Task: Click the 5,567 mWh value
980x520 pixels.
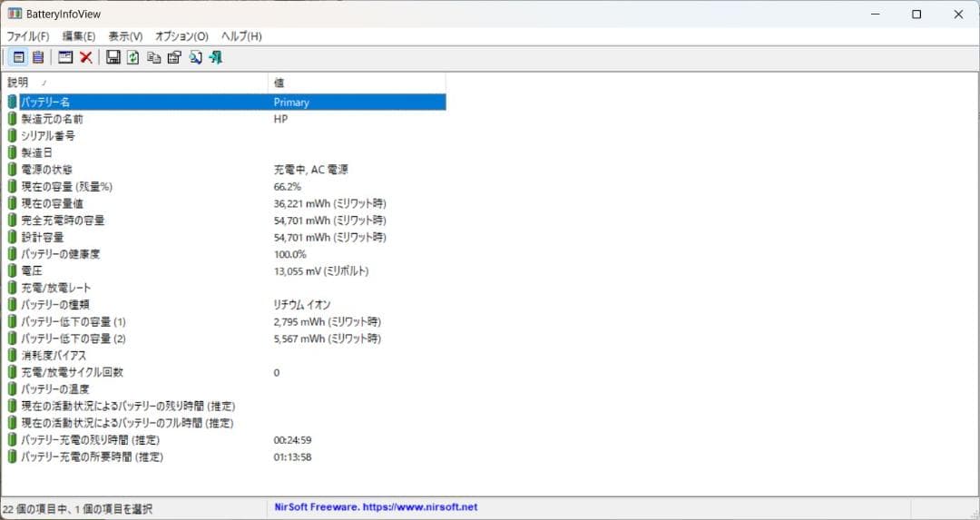Action: pyautogui.click(x=328, y=338)
